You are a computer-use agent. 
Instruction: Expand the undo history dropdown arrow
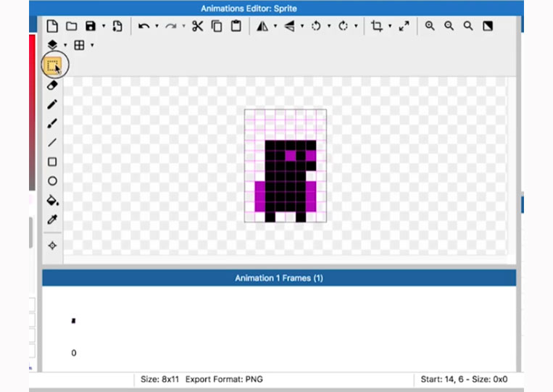157,26
